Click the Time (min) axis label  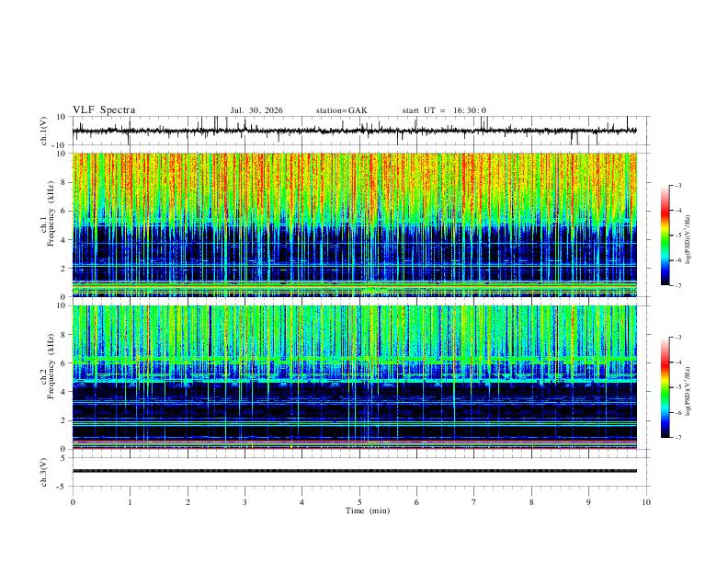click(x=368, y=511)
